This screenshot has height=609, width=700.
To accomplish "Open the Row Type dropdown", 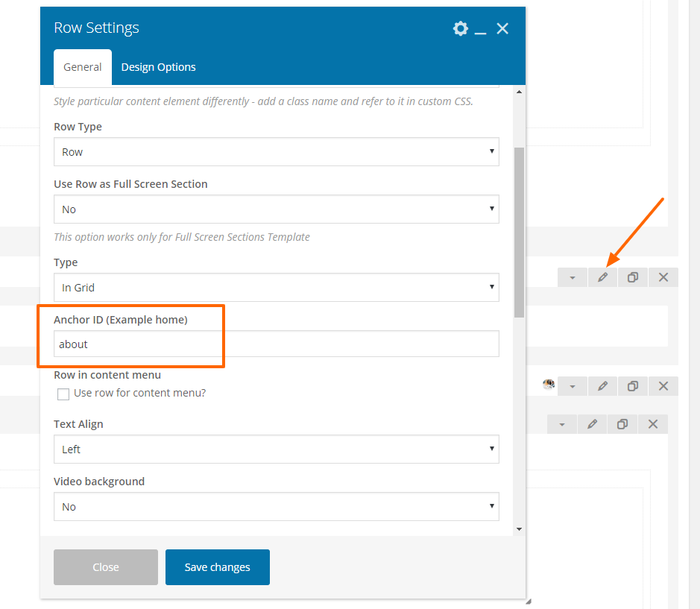I will click(277, 152).
